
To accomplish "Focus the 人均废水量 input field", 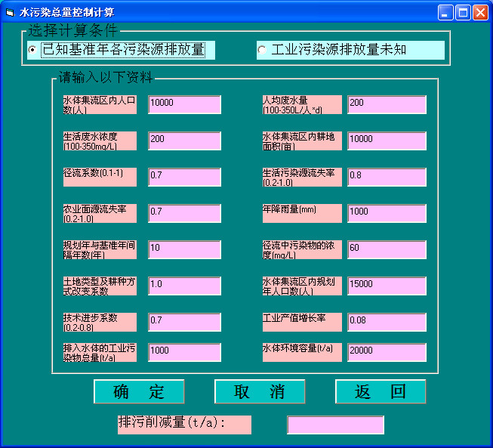I will click(387, 104).
